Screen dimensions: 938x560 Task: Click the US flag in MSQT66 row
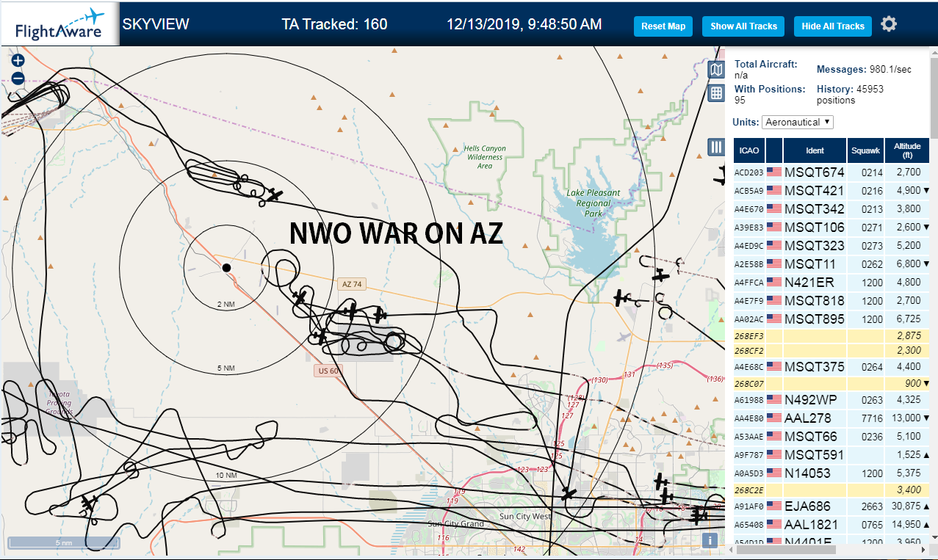tap(774, 437)
